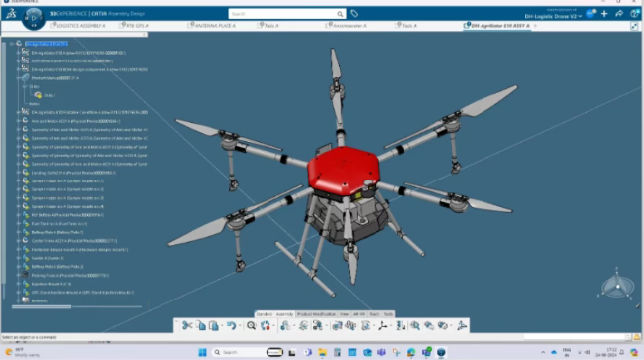Image resolution: width=644 pixels, height=360 pixels.
Task: Click the view orientation robot in viewport
Action: [617, 285]
